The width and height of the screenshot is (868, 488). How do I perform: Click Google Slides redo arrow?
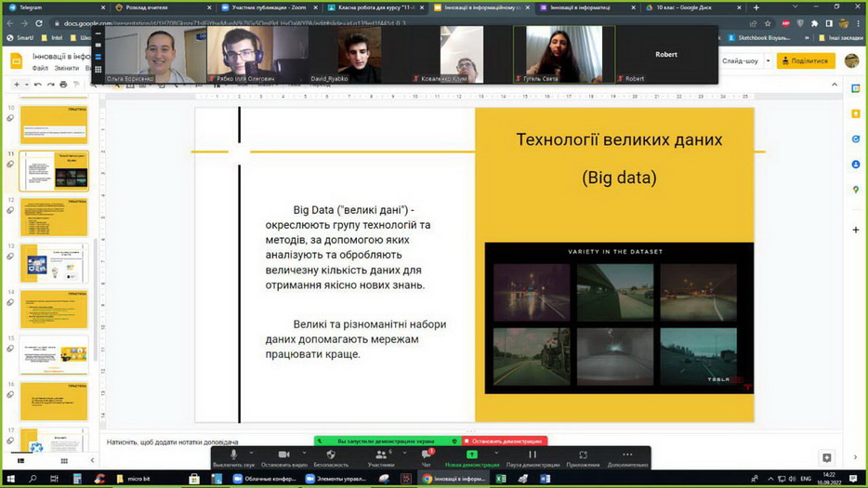pos(50,85)
